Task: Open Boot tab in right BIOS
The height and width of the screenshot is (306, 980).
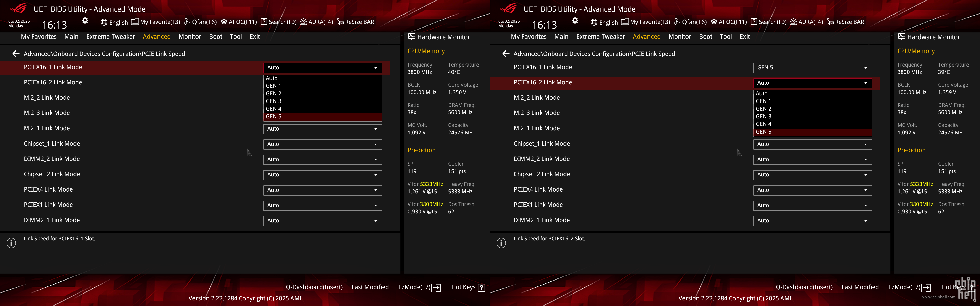Action: coord(706,36)
